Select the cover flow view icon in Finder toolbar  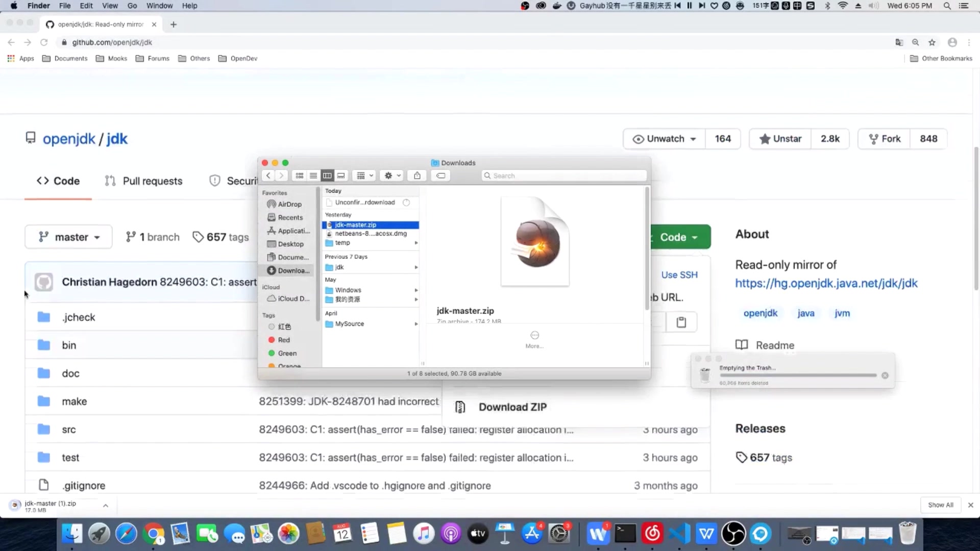coord(340,176)
